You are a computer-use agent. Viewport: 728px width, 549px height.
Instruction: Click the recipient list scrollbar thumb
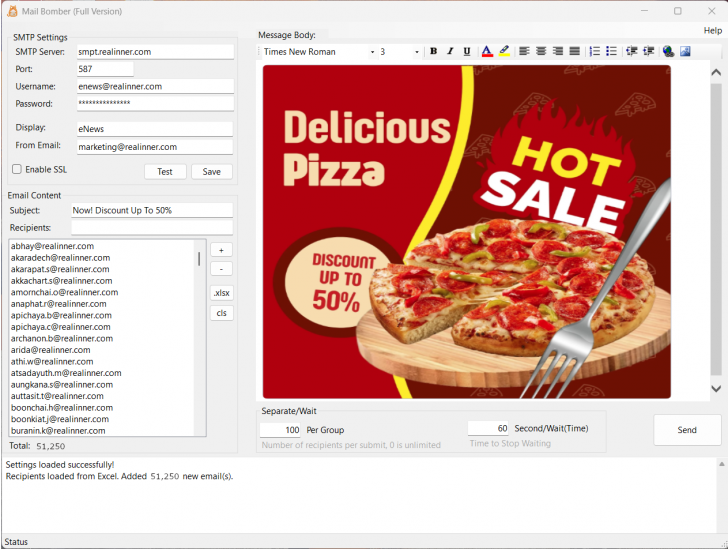199,259
